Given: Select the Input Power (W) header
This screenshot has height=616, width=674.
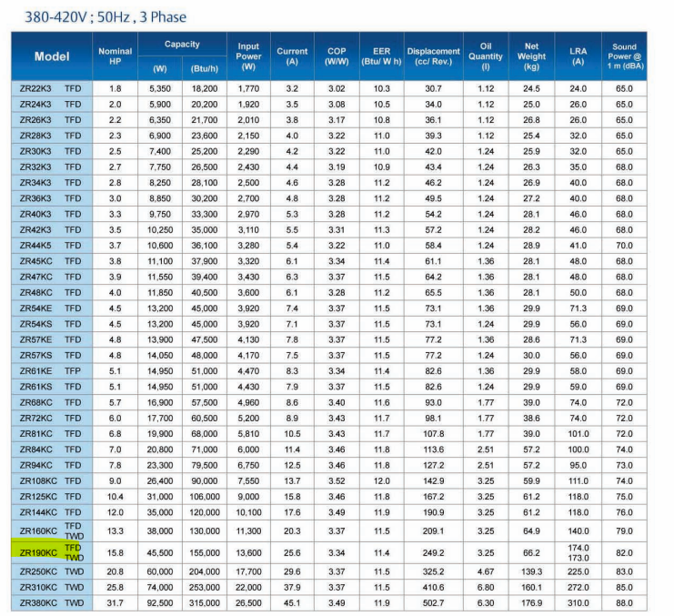Looking at the screenshot, I should [248, 56].
